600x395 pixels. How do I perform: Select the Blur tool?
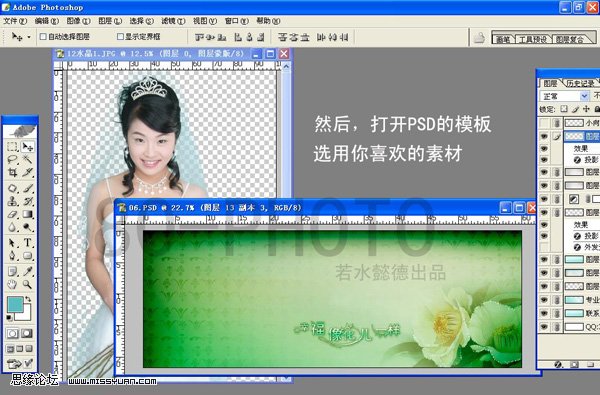12,227
